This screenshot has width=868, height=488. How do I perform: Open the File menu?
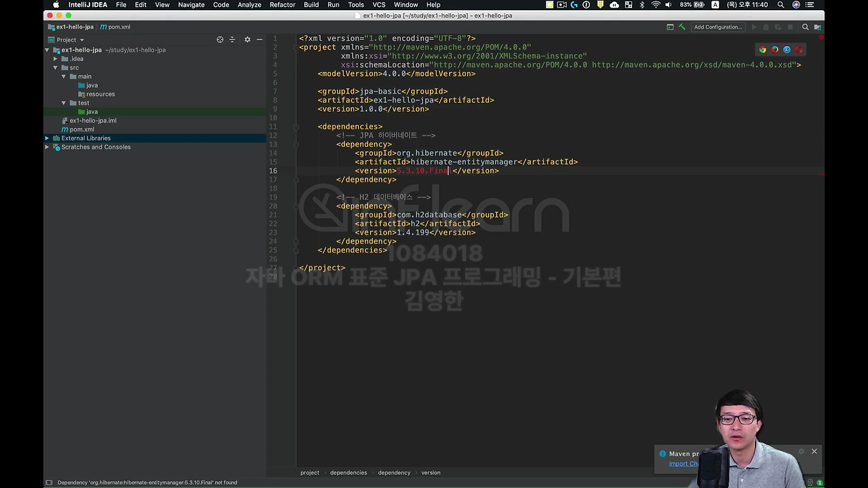(x=121, y=5)
